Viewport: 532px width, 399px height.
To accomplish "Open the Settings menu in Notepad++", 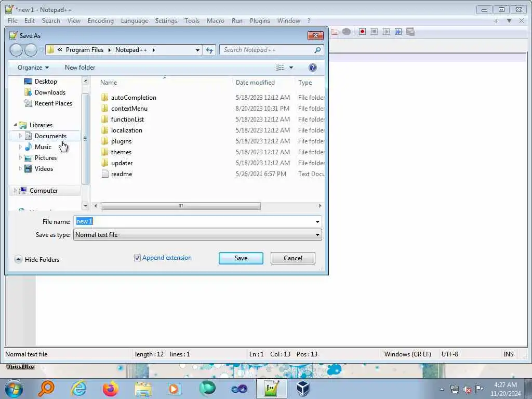I will click(166, 21).
